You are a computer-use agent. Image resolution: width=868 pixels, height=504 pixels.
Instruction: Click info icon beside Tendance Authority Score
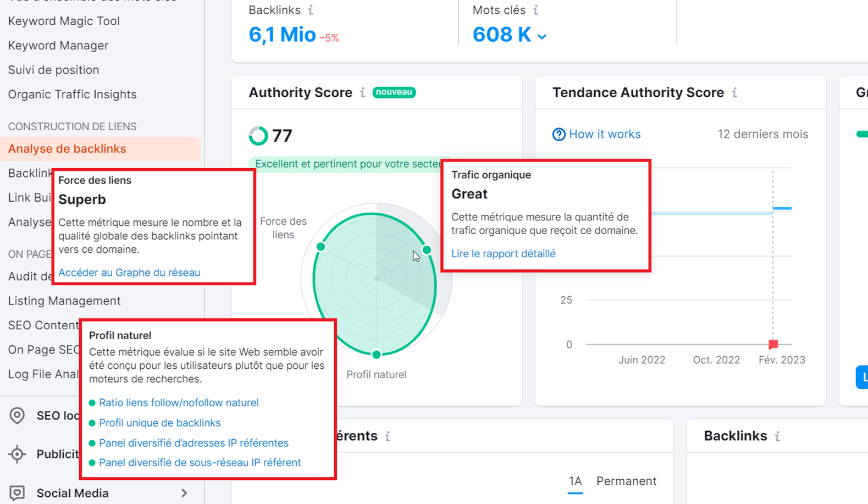pos(735,92)
